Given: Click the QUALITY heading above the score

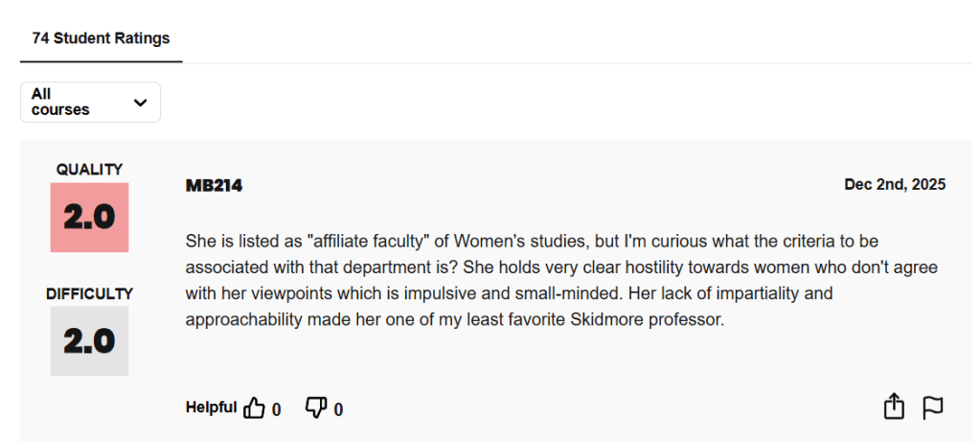Looking at the screenshot, I should [x=89, y=170].
